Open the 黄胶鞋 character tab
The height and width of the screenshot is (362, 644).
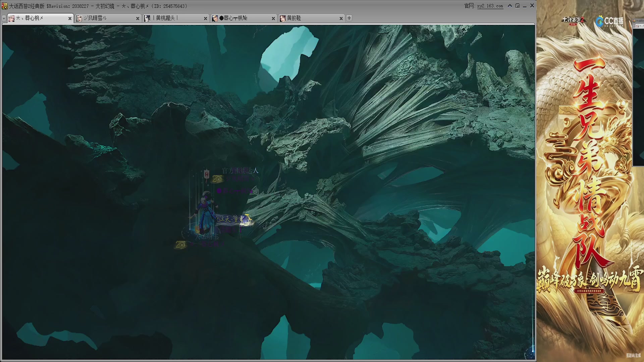tap(311, 18)
